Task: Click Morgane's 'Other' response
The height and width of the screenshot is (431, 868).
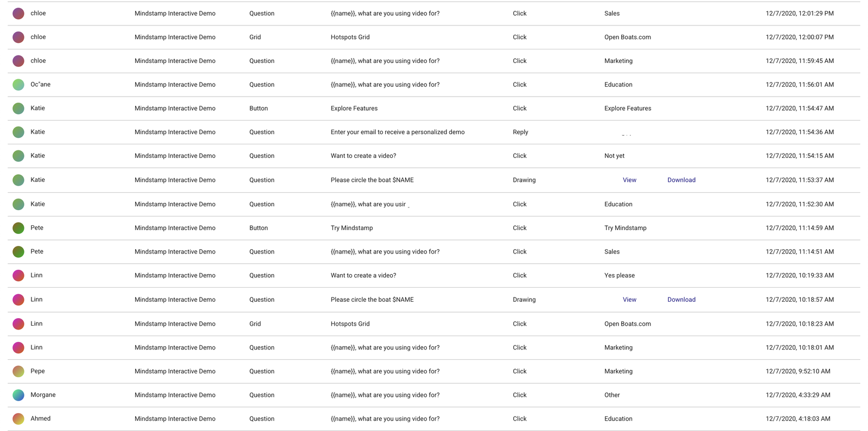Action: click(x=612, y=395)
